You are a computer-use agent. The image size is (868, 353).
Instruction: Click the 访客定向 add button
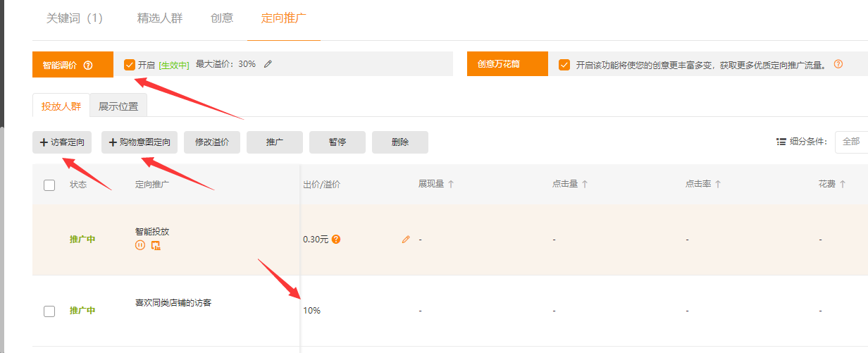pos(62,142)
